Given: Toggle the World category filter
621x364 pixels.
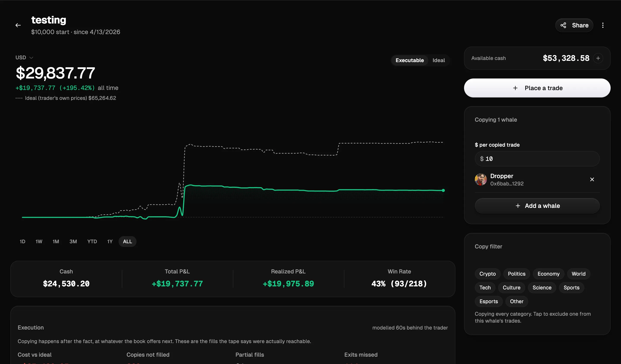Looking at the screenshot, I should 579,274.
